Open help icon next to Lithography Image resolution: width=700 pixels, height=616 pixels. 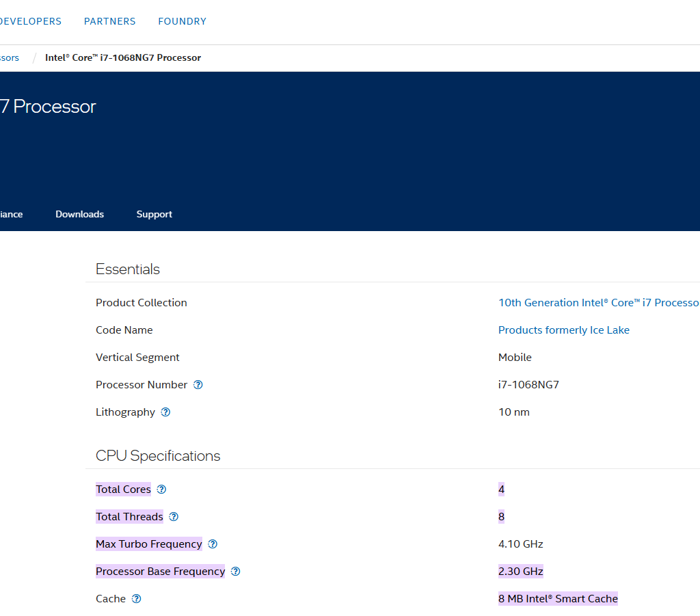coord(165,412)
